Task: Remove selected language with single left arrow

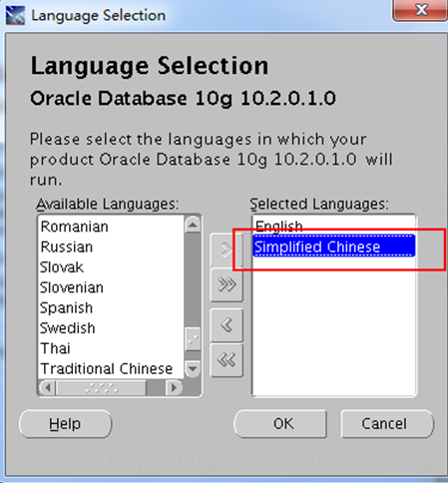Action: (226, 325)
